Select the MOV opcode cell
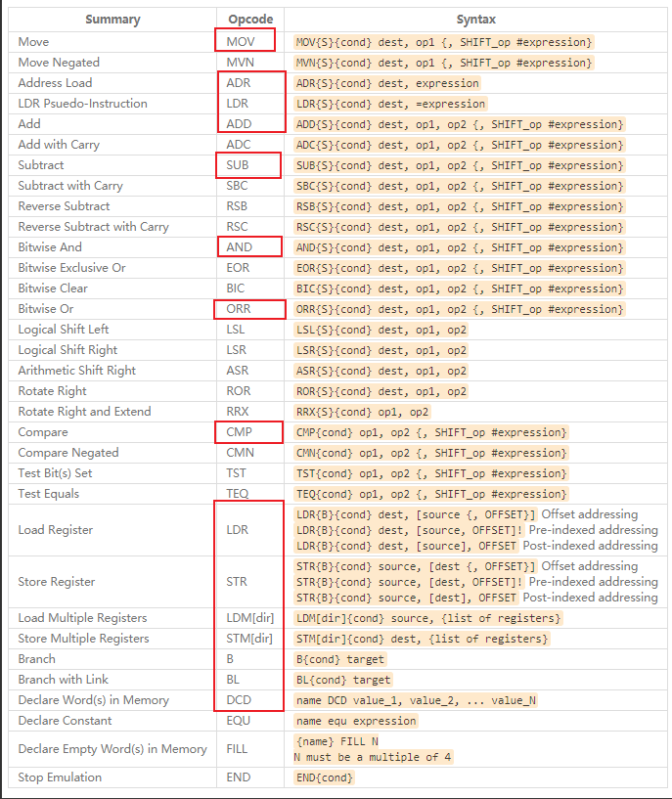Viewport: 672px width, 799px height. tap(250, 42)
